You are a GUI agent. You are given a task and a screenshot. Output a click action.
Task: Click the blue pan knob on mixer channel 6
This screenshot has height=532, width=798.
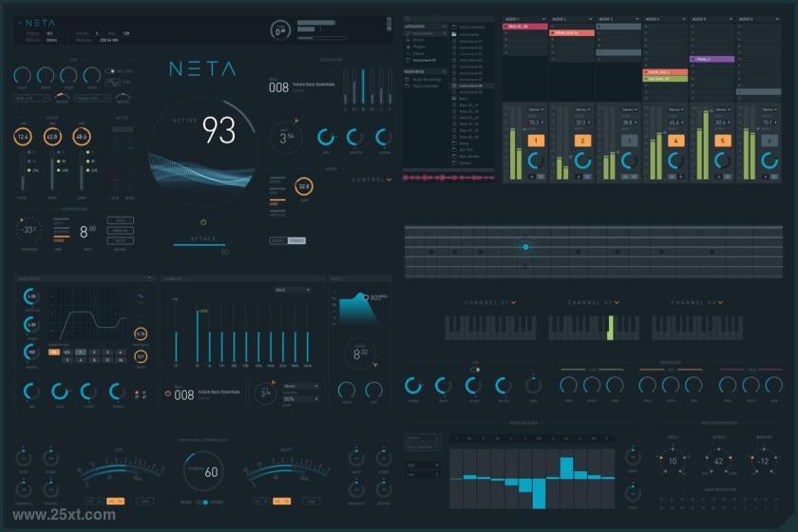[769, 161]
